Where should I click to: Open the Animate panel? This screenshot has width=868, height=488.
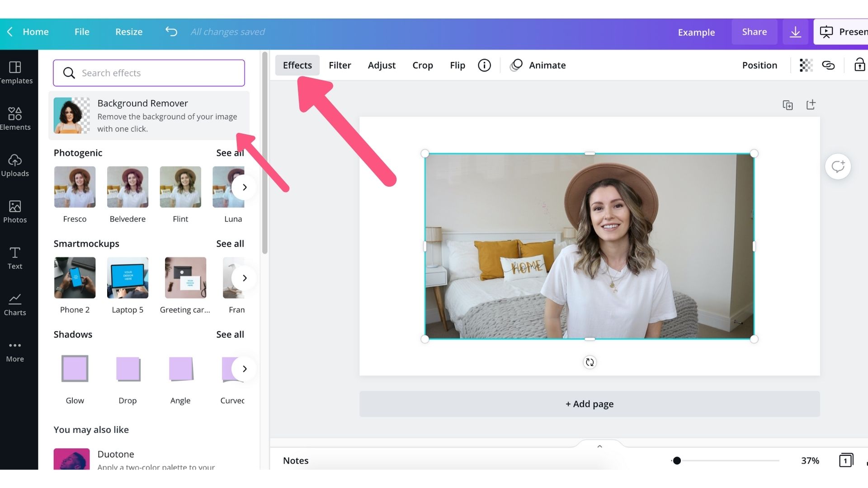[547, 65]
